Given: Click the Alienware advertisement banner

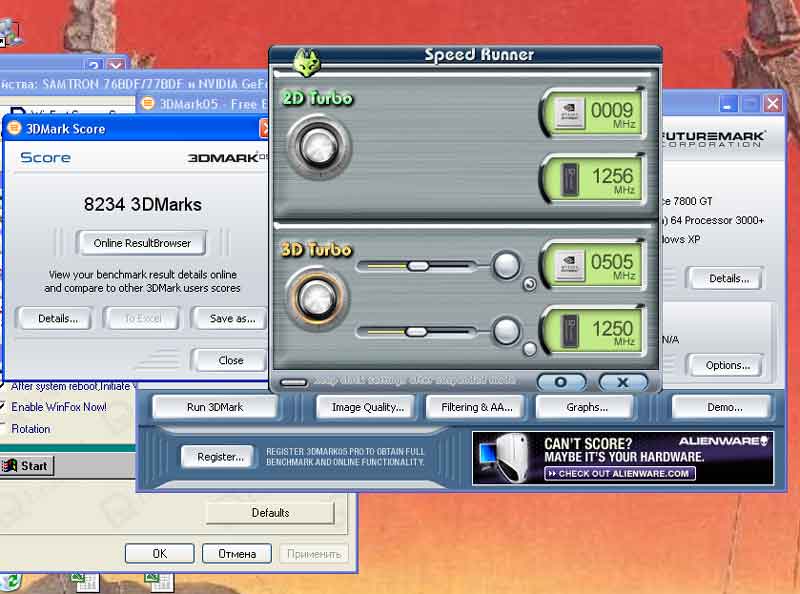Looking at the screenshot, I should [x=623, y=458].
